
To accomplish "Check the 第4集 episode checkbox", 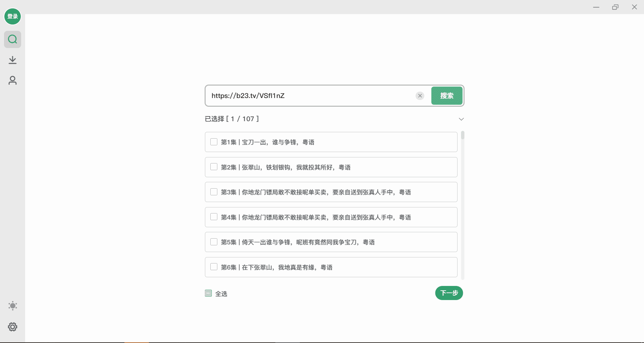I will tap(214, 217).
